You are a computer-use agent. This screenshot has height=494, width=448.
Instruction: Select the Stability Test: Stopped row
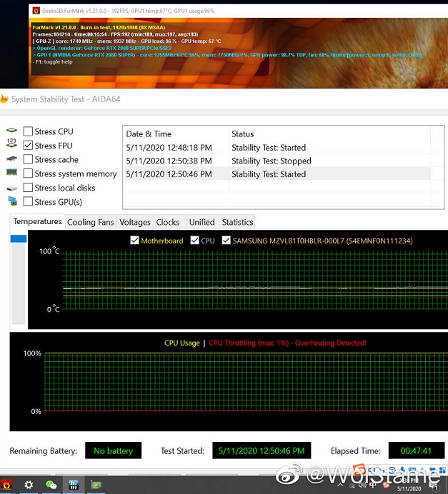(277, 161)
